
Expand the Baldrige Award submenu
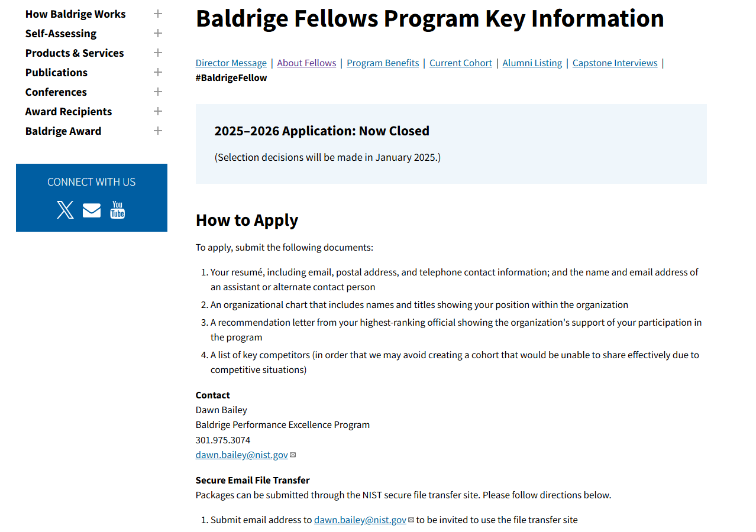tap(158, 131)
